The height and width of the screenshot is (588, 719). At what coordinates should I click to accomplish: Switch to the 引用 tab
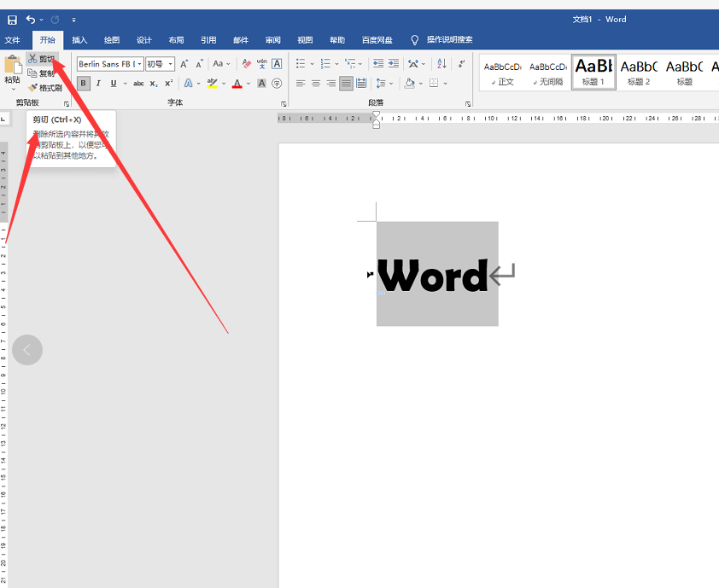(208, 40)
